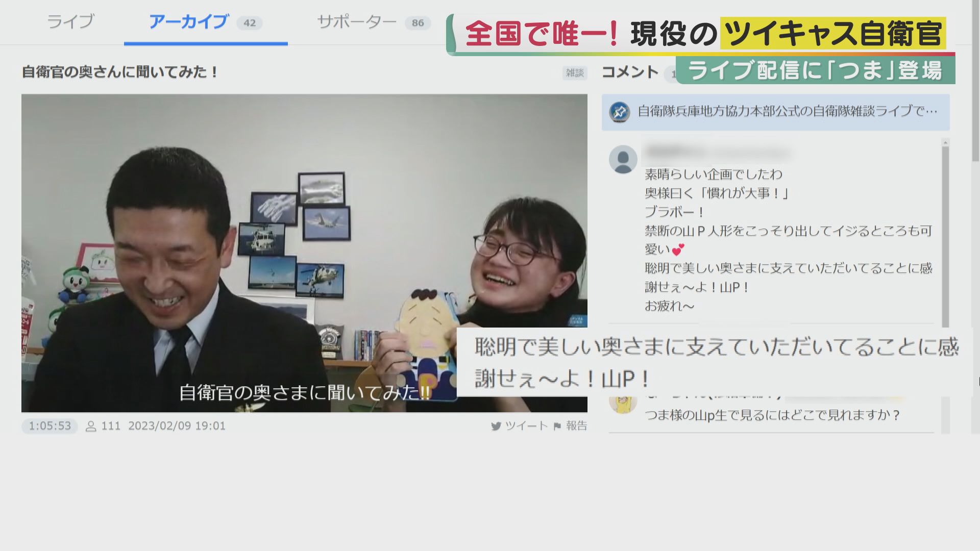Click the video title 自衛官の奥さんに聞いてみた！
This screenshot has width=980, height=551.
coord(120,72)
